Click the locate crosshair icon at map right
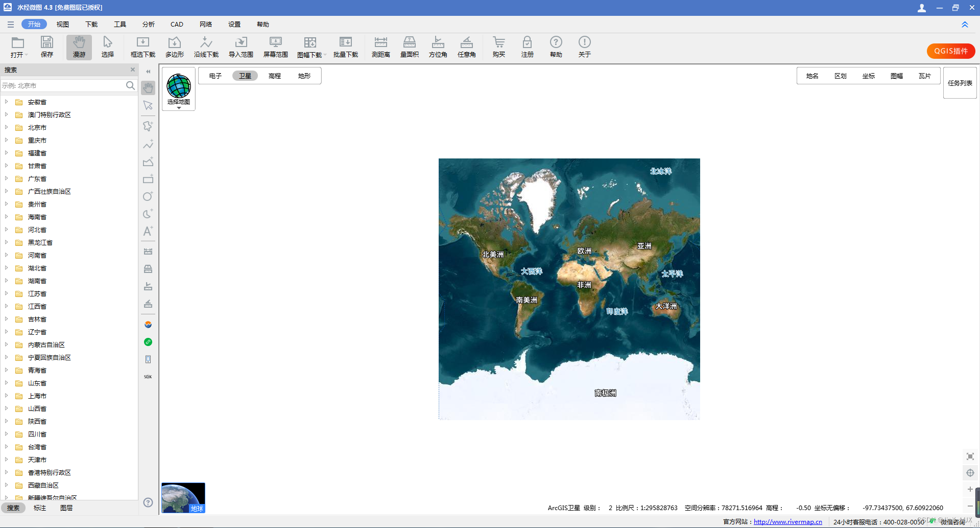This screenshot has width=980, height=528. click(970, 473)
